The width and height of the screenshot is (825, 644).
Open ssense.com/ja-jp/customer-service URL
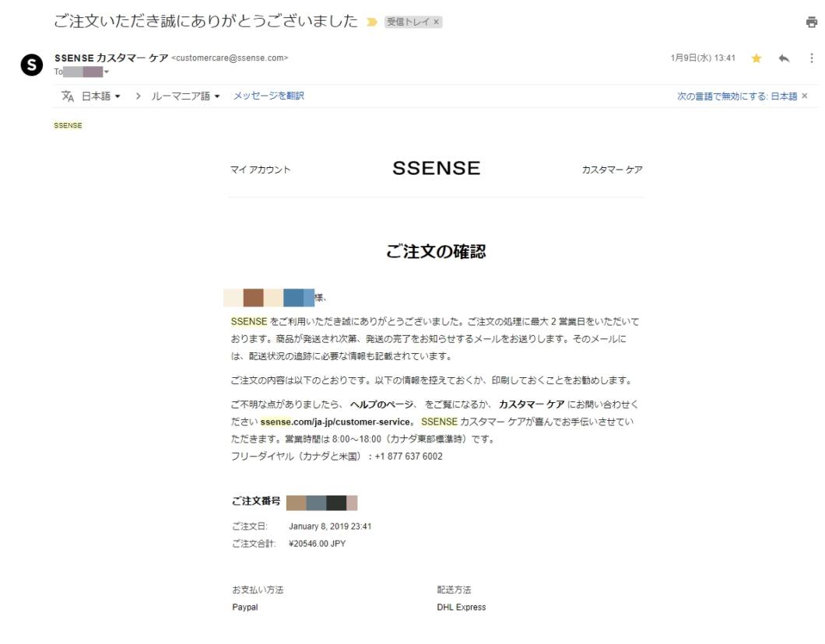click(x=335, y=422)
